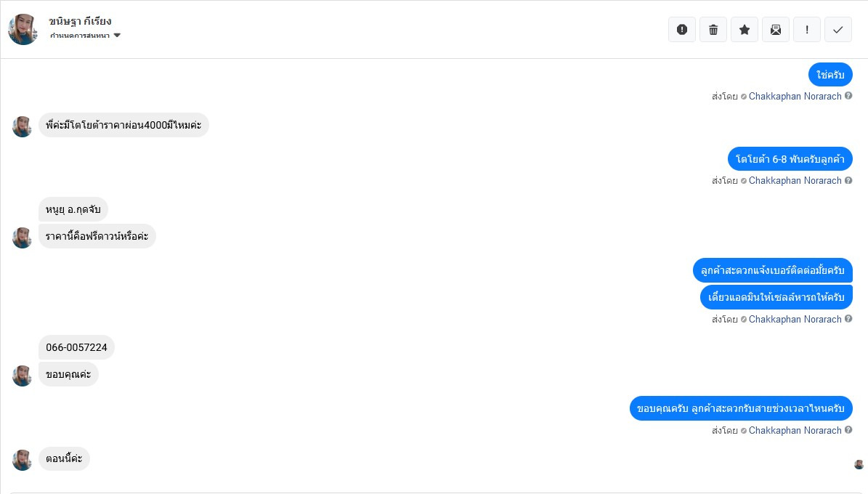Click the phone number message 066-0057224
The image size is (868, 494).
(x=76, y=347)
